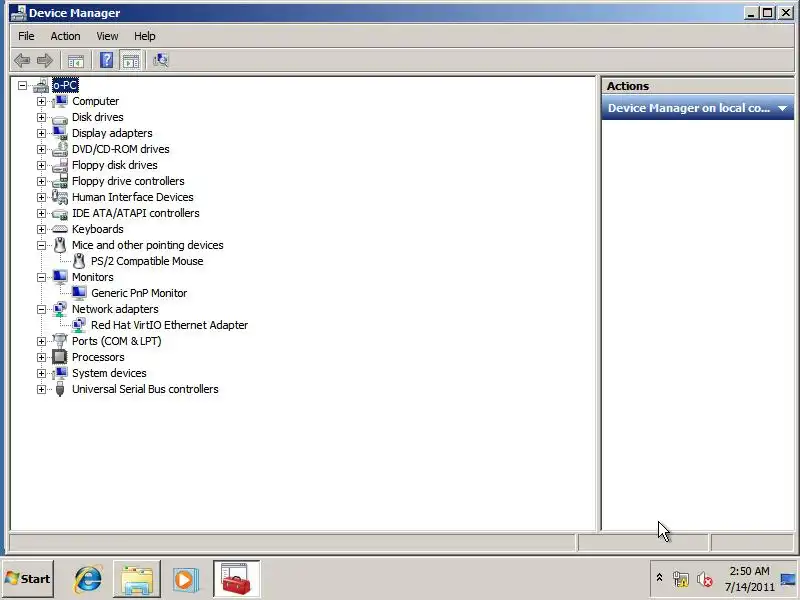Select the Generic PnP Monitor text

139,293
